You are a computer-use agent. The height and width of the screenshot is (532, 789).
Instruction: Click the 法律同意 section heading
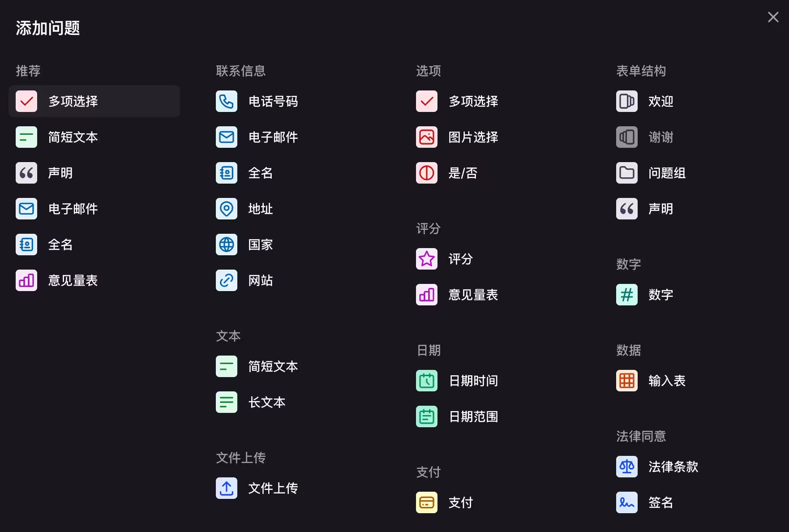(x=641, y=436)
